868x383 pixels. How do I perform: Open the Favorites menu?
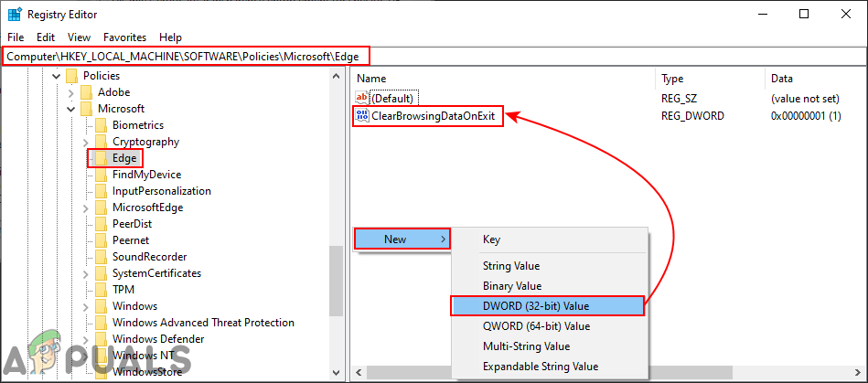click(124, 37)
